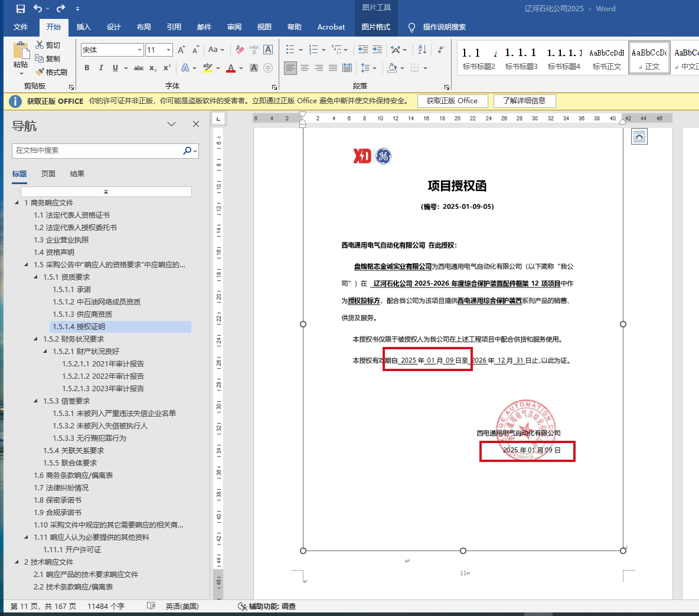Increase paragraph indent
699x616 pixels.
[377, 50]
